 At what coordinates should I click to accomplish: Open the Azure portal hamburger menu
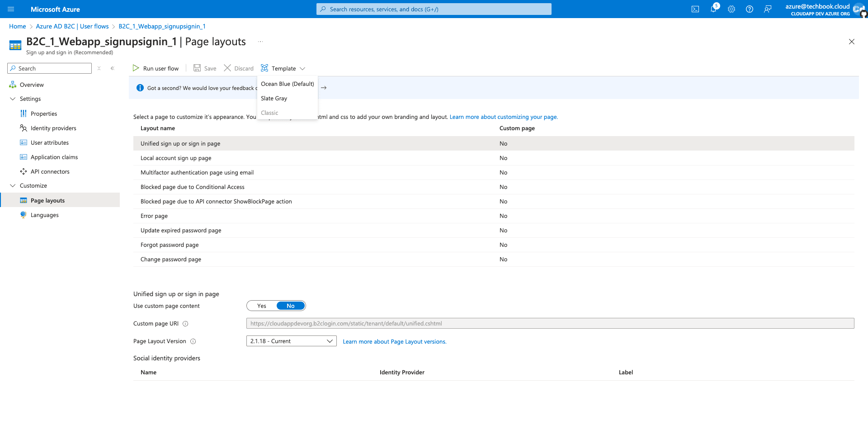point(11,9)
